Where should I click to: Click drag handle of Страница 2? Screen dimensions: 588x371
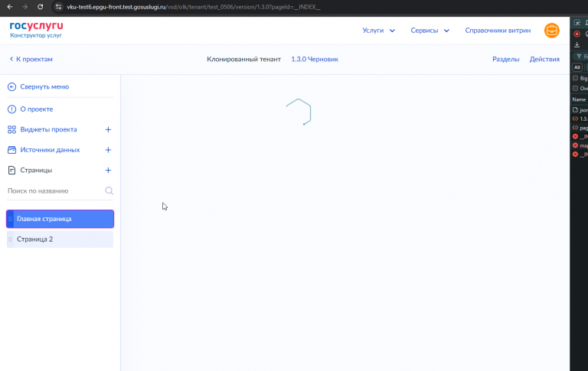click(10, 239)
